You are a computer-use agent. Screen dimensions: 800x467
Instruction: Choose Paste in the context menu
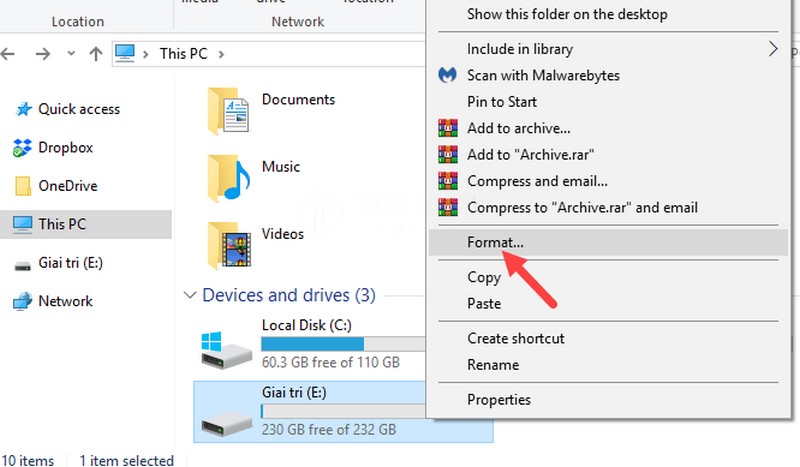point(484,304)
